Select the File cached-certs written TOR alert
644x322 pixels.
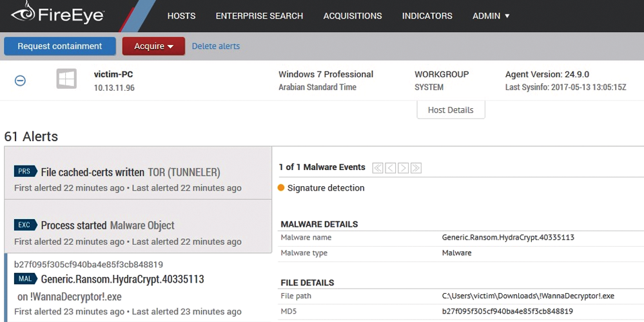pos(138,173)
